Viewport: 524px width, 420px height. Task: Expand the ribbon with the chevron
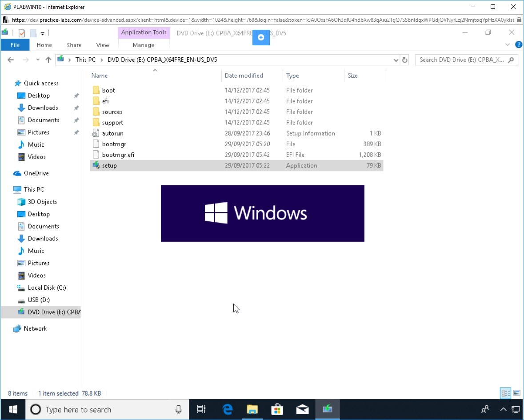tap(508, 45)
